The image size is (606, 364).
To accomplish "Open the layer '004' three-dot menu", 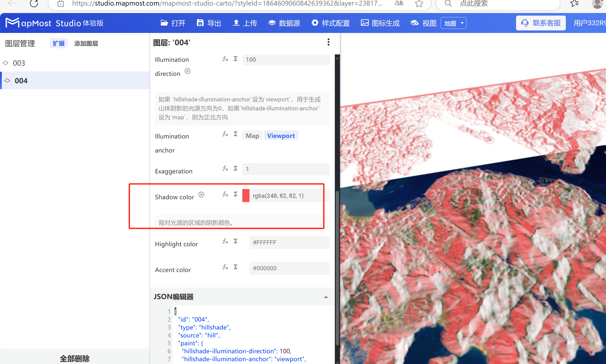I will pos(328,42).
